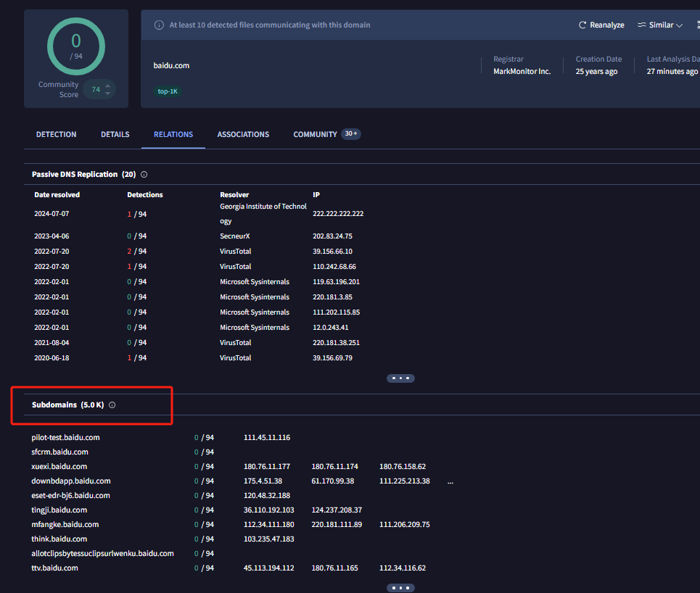Screen dimensions: 700x593
Task: Click Creation Date value 25 years ago
Action: click(x=596, y=71)
